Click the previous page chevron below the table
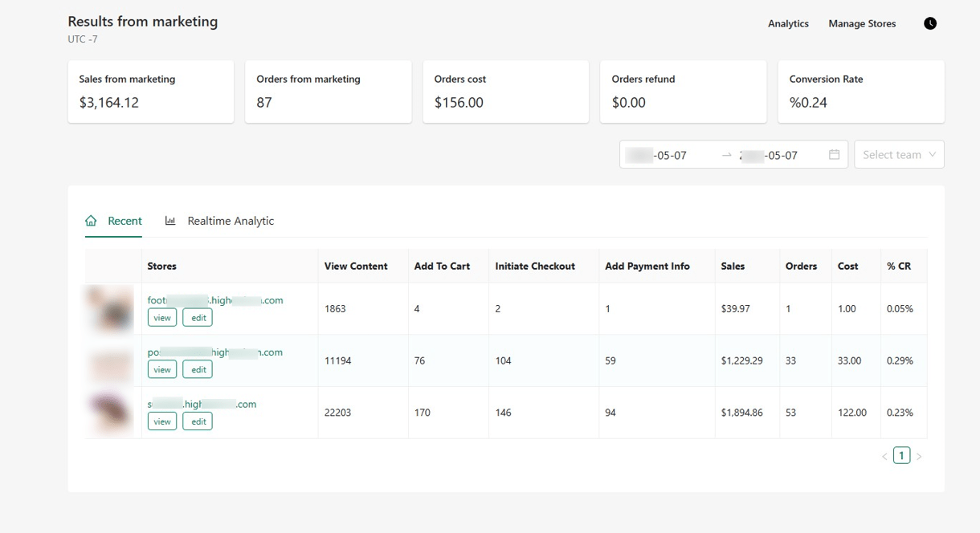980x533 pixels. (885, 454)
